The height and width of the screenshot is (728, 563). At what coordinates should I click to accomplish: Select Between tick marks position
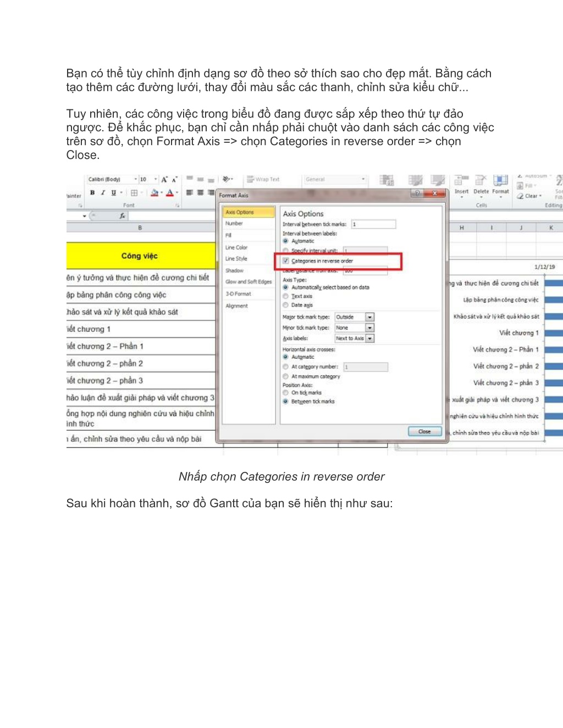click(x=285, y=402)
